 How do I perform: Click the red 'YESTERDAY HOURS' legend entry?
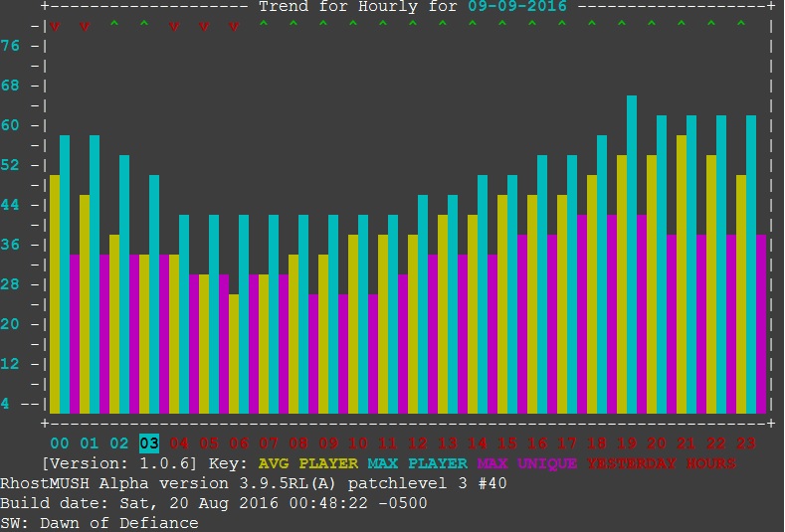pyautogui.click(x=662, y=463)
